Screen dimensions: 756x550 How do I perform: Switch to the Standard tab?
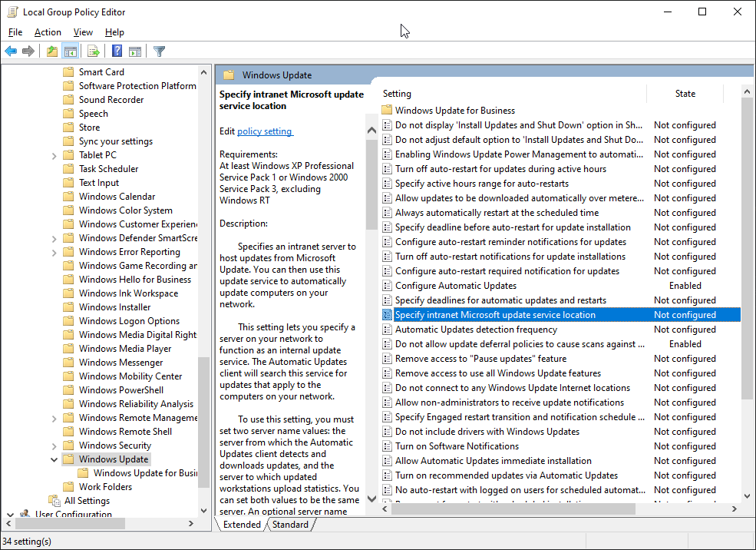(290, 525)
